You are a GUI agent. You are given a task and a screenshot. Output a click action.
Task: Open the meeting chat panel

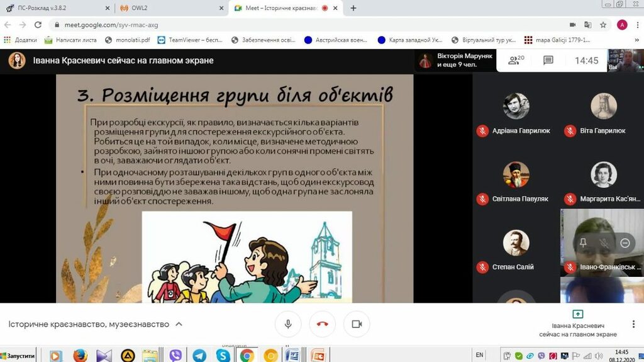pyautogui.click(x=548, y=60)
